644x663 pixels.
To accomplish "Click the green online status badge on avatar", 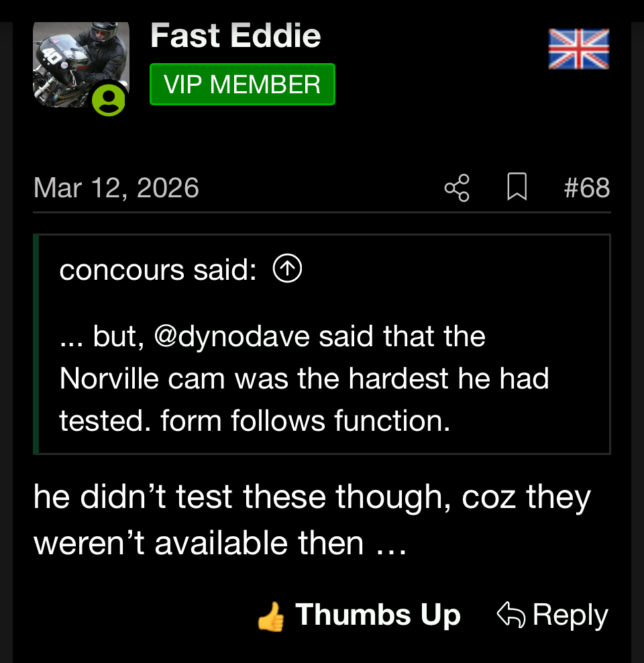I will (x=109, y=99).
